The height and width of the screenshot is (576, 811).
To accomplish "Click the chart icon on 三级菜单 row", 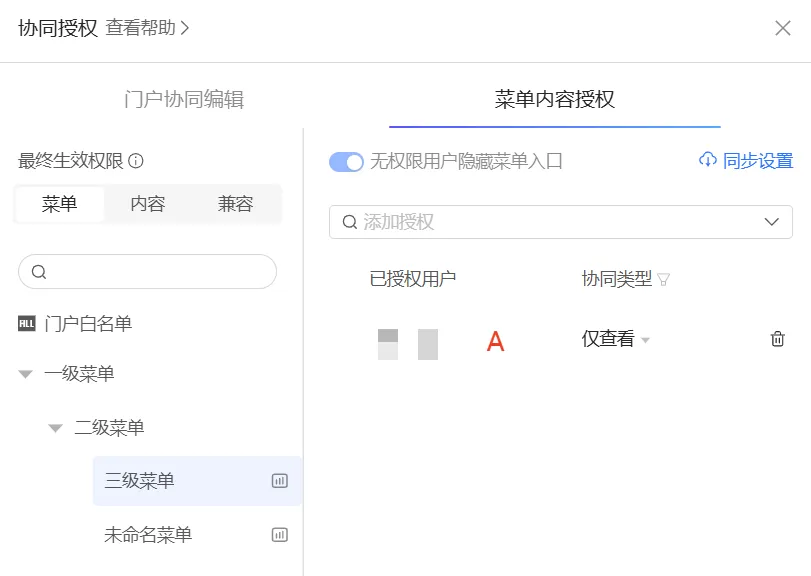I will pos(280,481).
